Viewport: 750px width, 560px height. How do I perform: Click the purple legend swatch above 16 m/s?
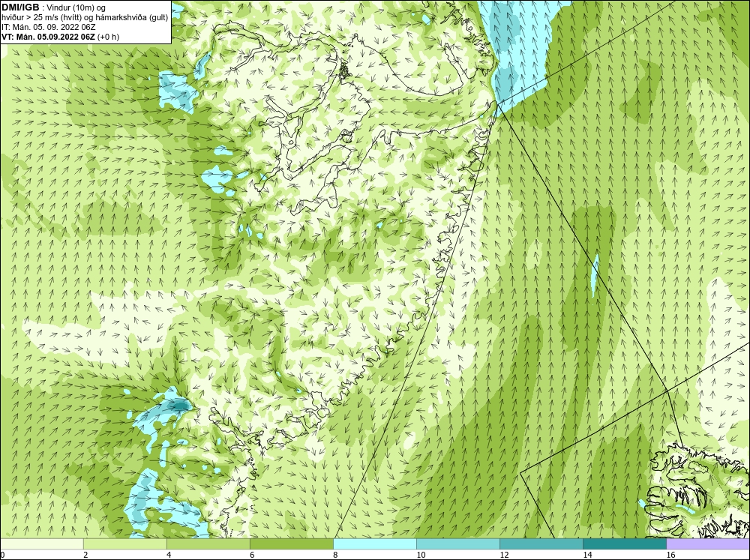click(708, 544)
